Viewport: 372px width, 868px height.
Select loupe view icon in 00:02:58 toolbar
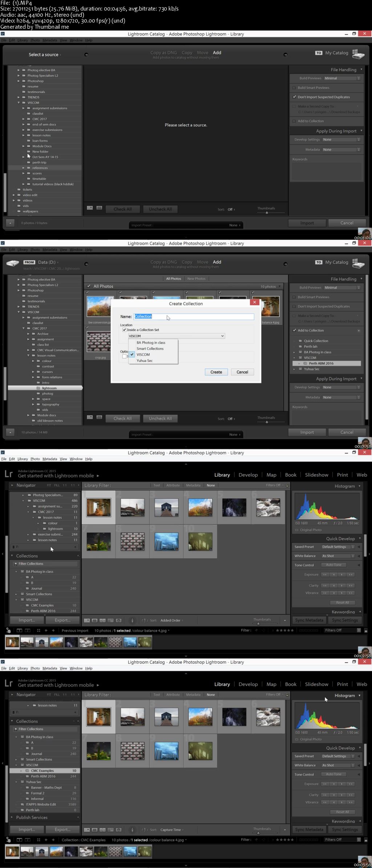click(95, 620)
